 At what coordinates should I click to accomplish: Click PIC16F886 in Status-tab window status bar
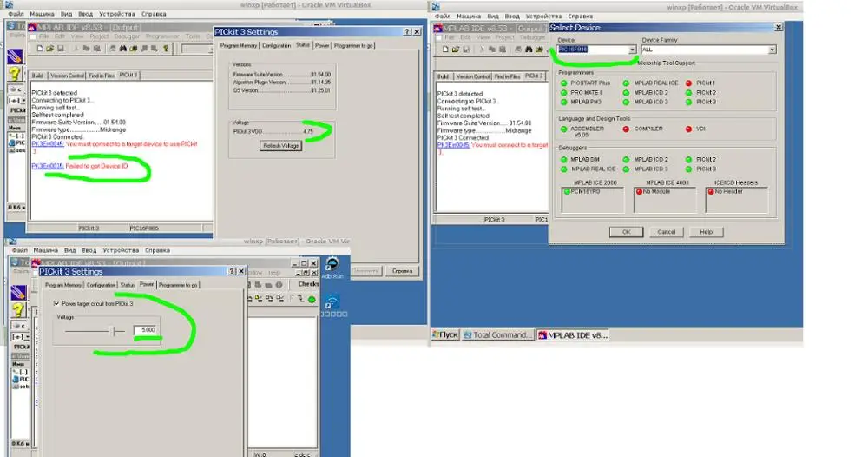[x=144, y=228]
